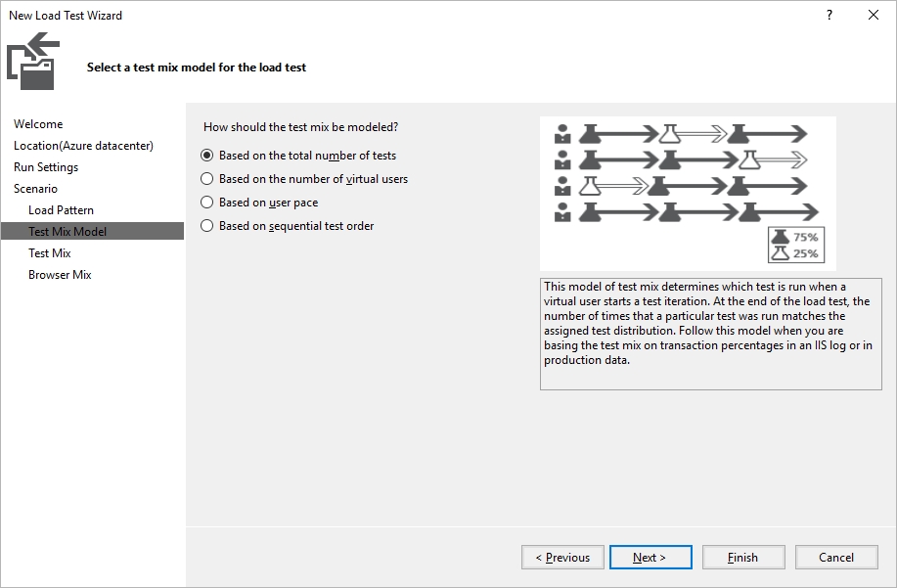The height and width of the screenshot is (588, 897).
Task: Go to the Test Mix page
Action: [x=50, y=252]
